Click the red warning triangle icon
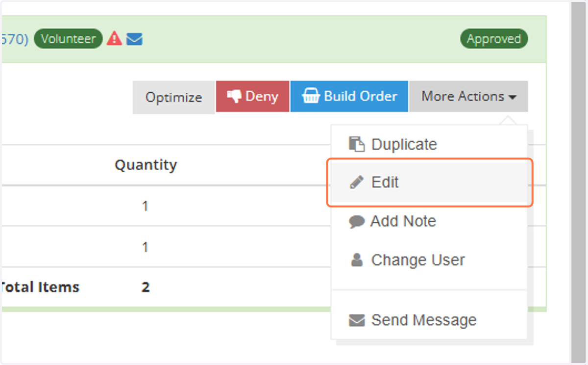 114,38
